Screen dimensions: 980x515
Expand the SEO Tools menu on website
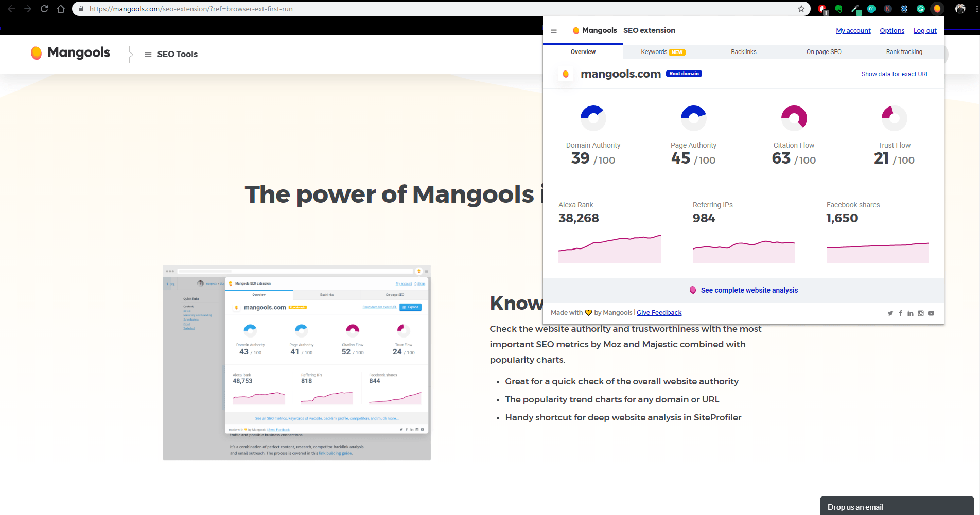click(171, 54)
